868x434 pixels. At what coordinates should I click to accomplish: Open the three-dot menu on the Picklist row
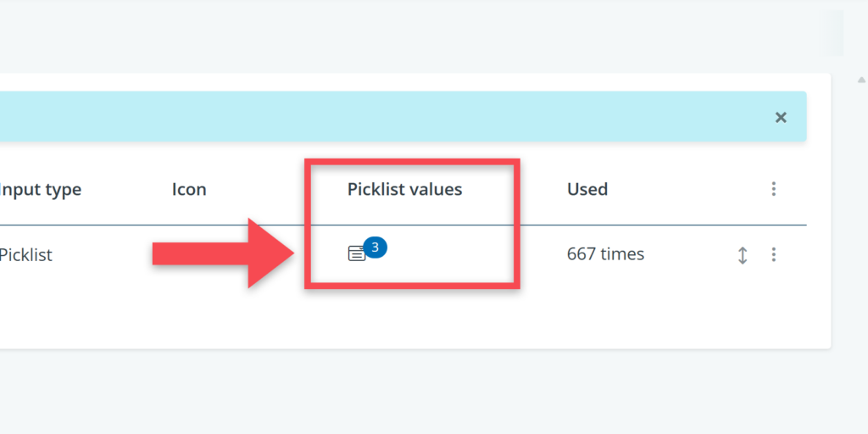point(773,254)
